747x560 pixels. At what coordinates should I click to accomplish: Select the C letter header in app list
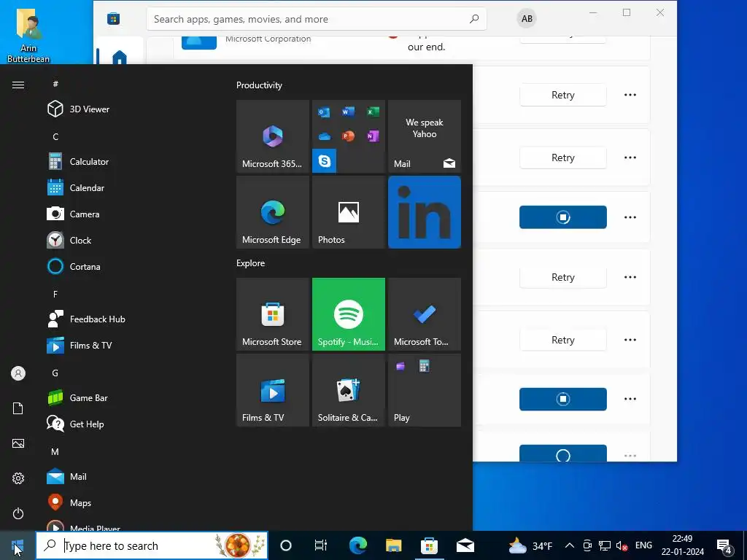tap(55, 136)
